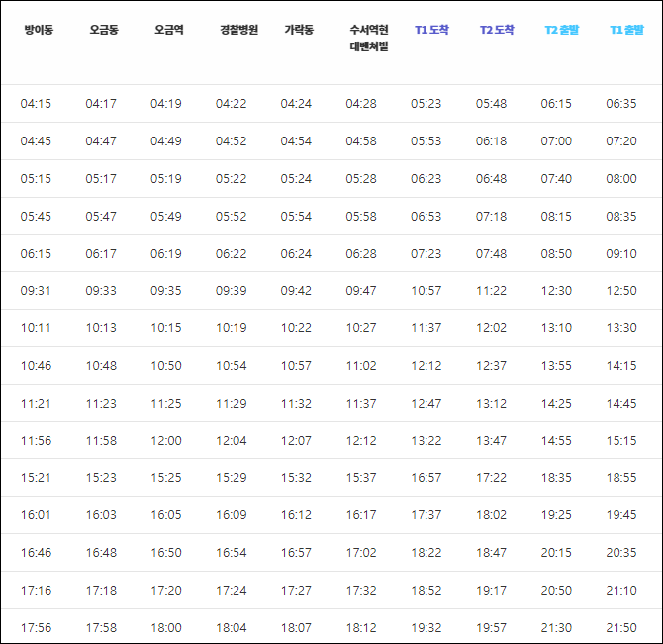This screenshot has width=663, height=644.
Task: Click the 12:50 T1 출발 time
Action: click(621, 291)
